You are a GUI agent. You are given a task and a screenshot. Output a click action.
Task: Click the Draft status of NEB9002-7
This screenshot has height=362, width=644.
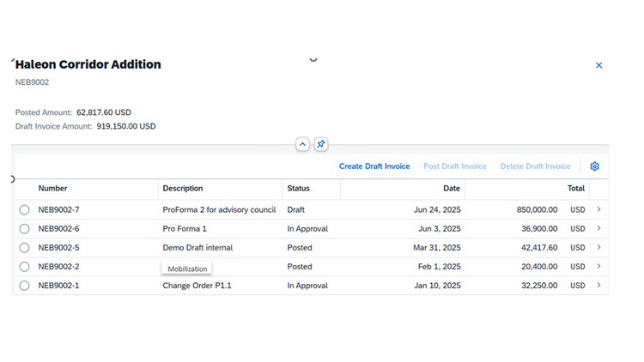pyautogui.click(x=295, y=209)
